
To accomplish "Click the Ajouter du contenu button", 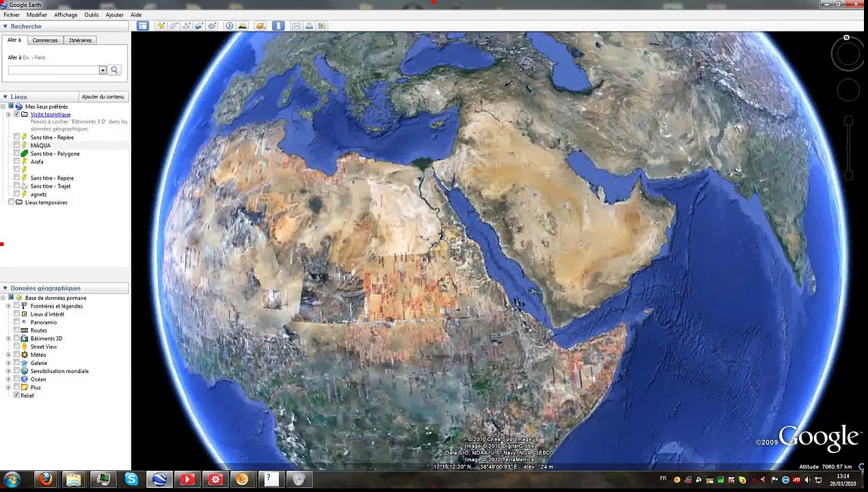I will (103, 97).
